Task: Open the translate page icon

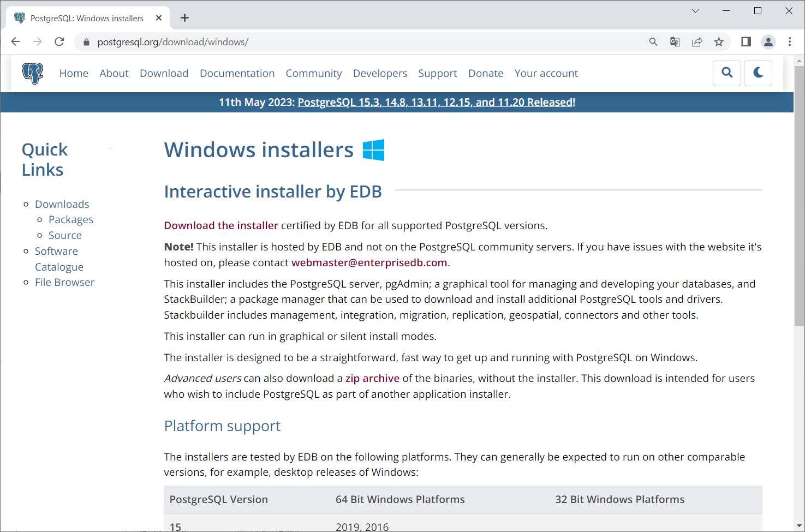Action: point(675,42)
